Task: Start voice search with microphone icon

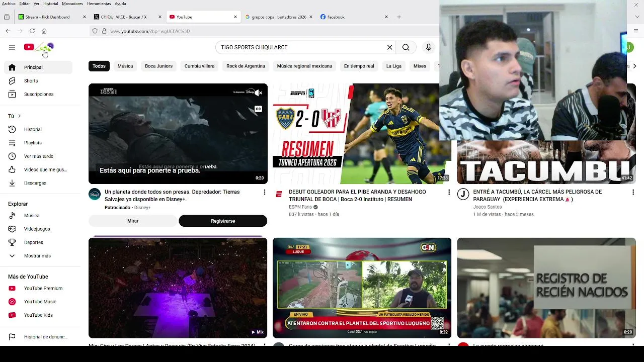Action: (429, 47)
